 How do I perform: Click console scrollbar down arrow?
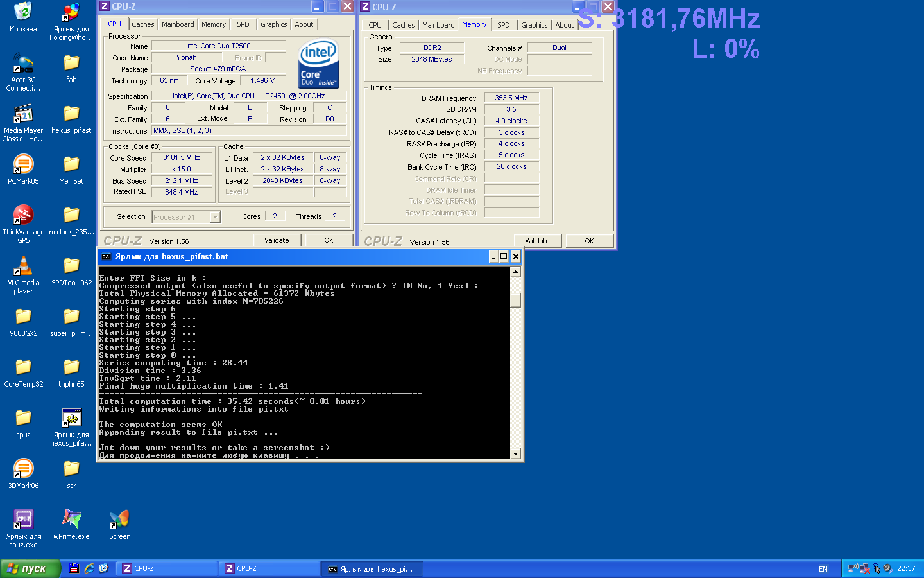(515, 454)
